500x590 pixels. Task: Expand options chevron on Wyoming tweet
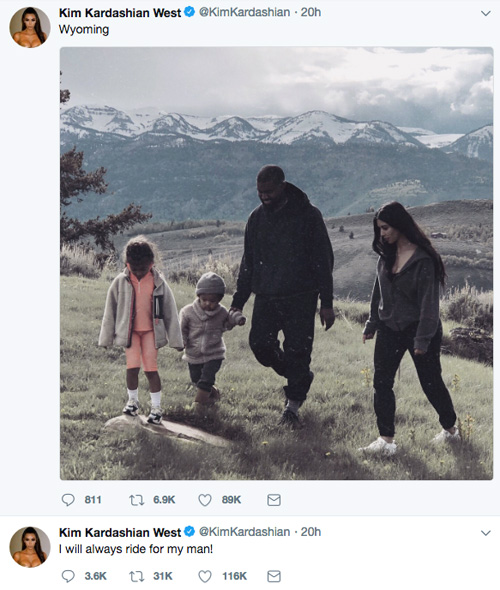click(x=486, y=14)
